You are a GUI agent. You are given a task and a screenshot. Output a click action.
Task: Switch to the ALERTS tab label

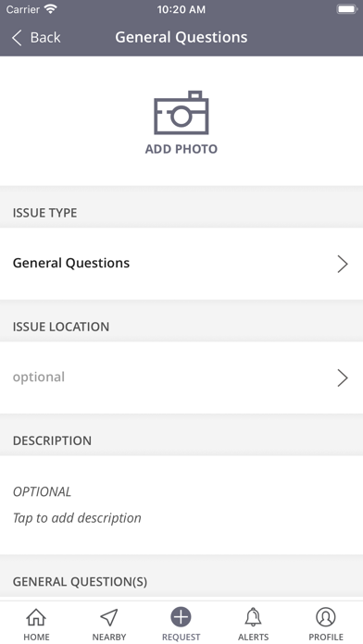pos(253,637)
